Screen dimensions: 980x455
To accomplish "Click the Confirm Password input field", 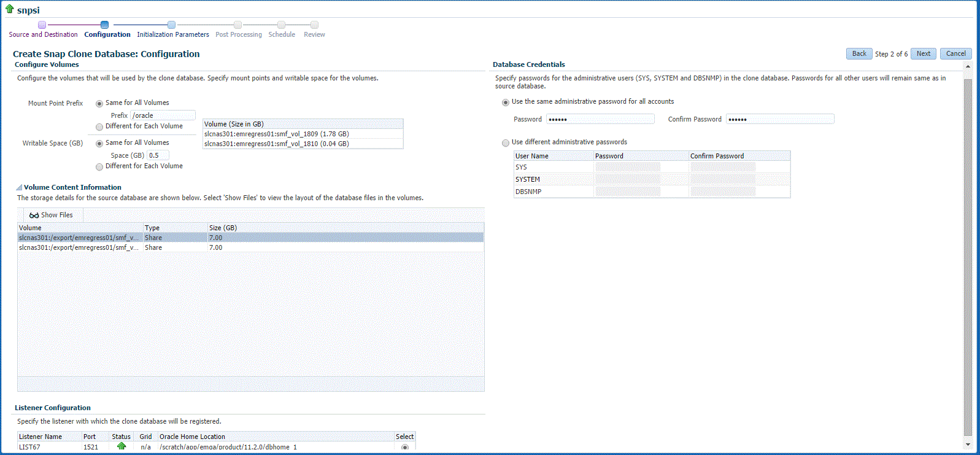I will tap(780, 119).
